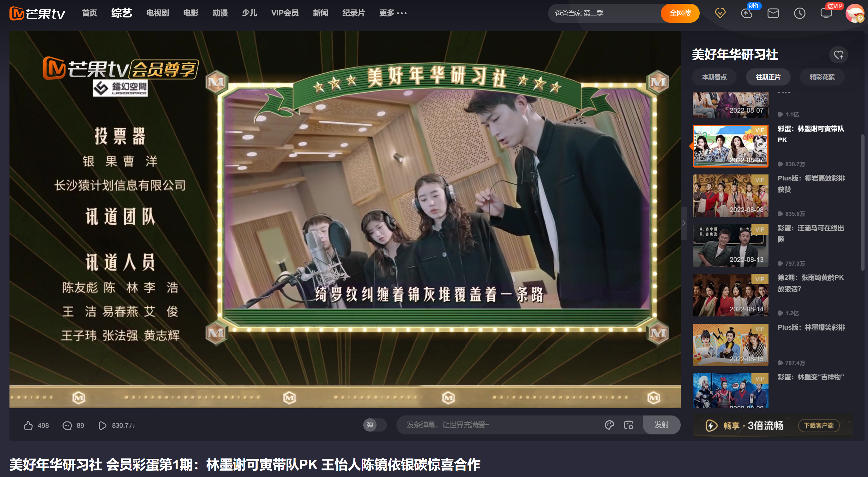The width and height of the screenshot is (868, 477).
Task: Favorite the show with heart-plus icon
Action: [x=838, y=55]
